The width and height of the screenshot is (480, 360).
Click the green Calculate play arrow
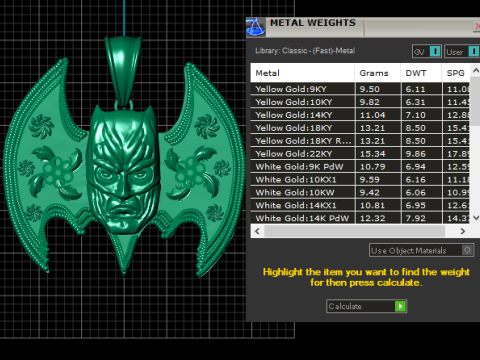pyautogui.click(x=400, y=306)
